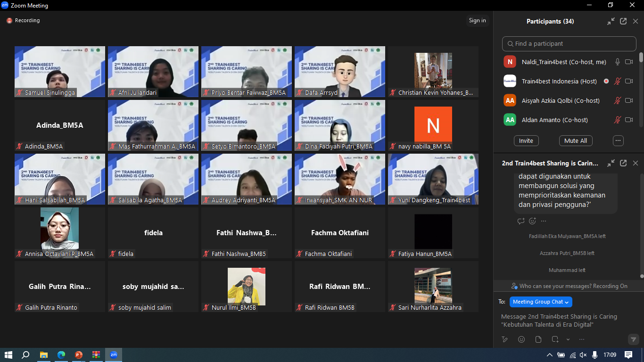Viewport: 644px width, 362px height.
Task: Click the add reaction icon on the chat message
Action: tap(532, 221)
